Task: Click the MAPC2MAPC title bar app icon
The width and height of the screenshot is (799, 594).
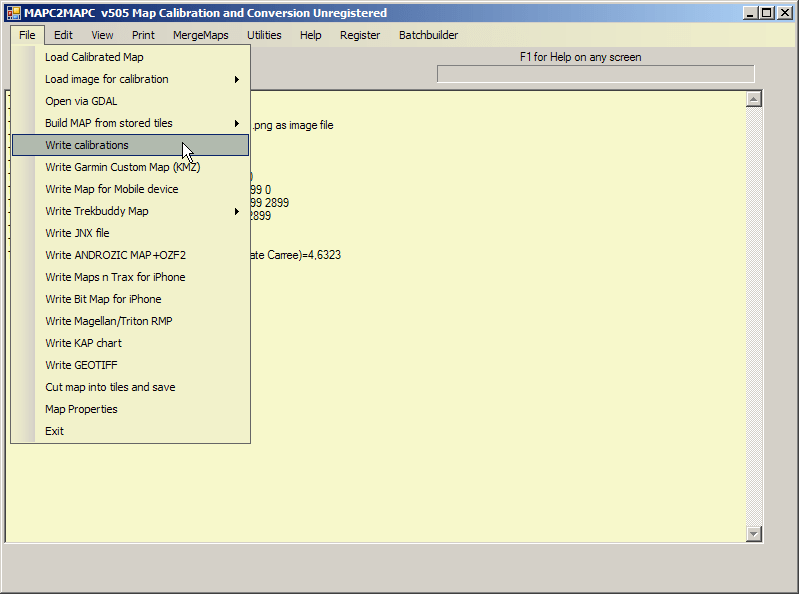Action: point(14,13)
